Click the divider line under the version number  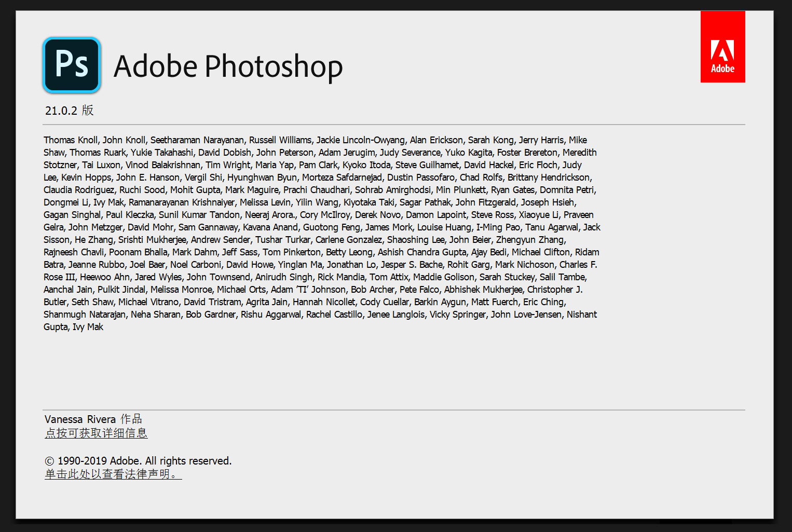[394, 125]
